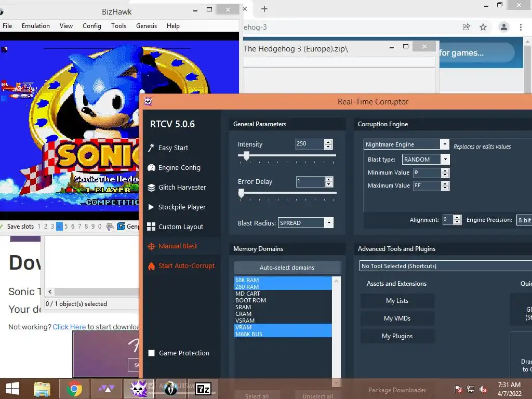Toggle the VRAM memory domain
Screen dimensions: 532x399
coord(283,327)
